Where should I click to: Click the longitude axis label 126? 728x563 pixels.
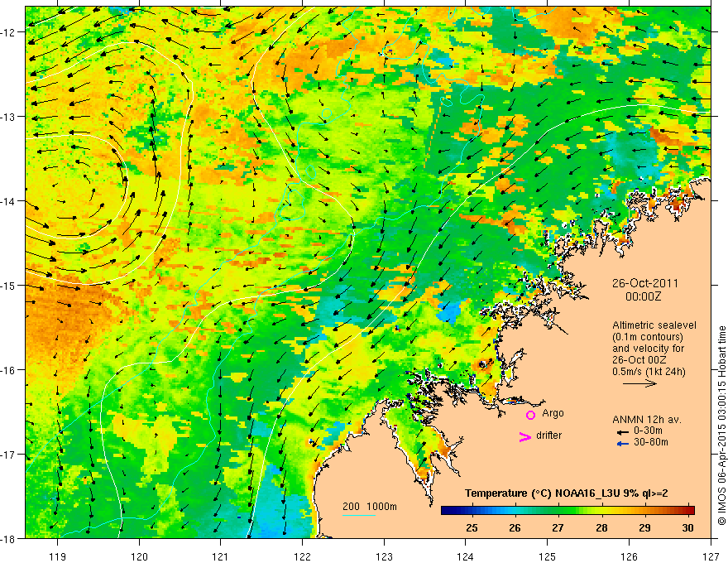[x=629, y=556]
